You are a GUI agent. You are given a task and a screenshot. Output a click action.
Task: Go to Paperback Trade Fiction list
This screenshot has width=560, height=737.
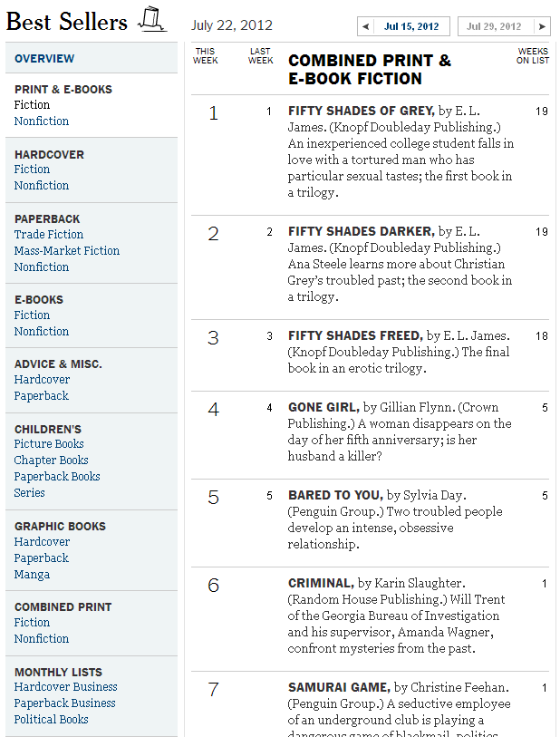coord(49,235)
